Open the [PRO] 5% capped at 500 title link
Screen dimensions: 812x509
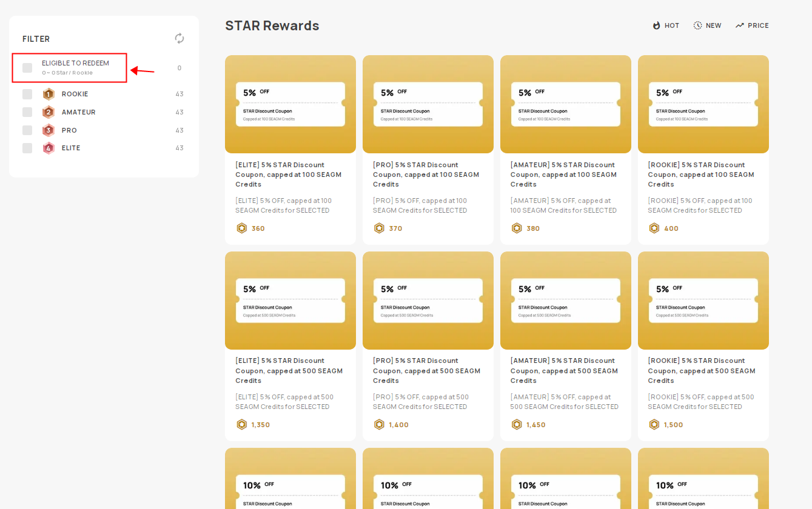pyautogui.click(x=427, y=371)
